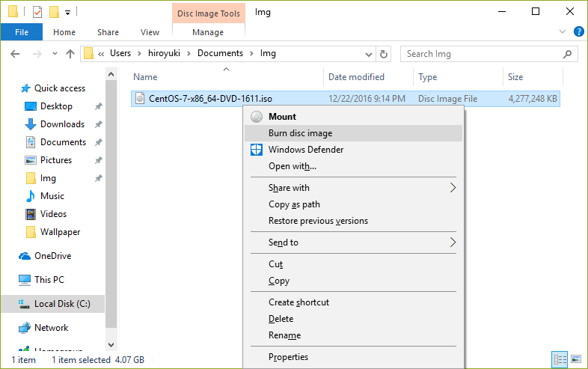Choose Restore previous versions
Screen dimensions: 588x369
pos(353,221)
